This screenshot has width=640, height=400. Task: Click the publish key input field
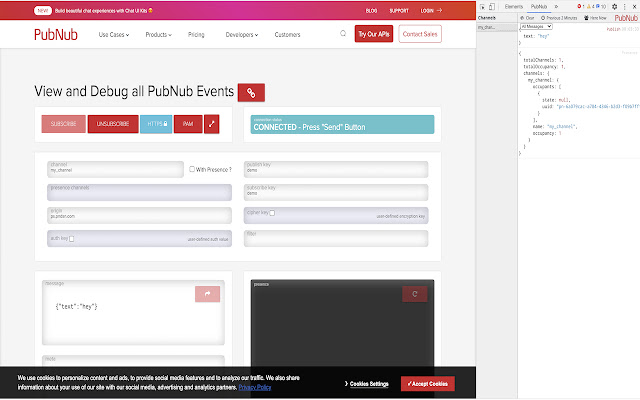click(336, 169)
